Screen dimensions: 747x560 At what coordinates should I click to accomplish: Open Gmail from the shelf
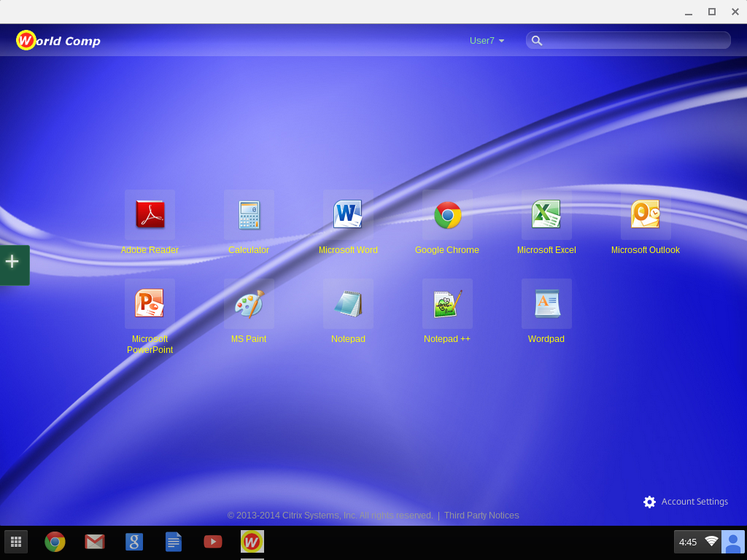pyautogui.click(x=94, y=542)
